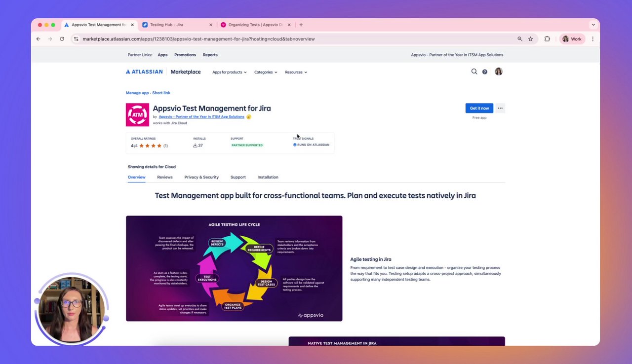Click Partner Supported badge
The width and height of the screenshot is (632, 364).
click(247, 146)
